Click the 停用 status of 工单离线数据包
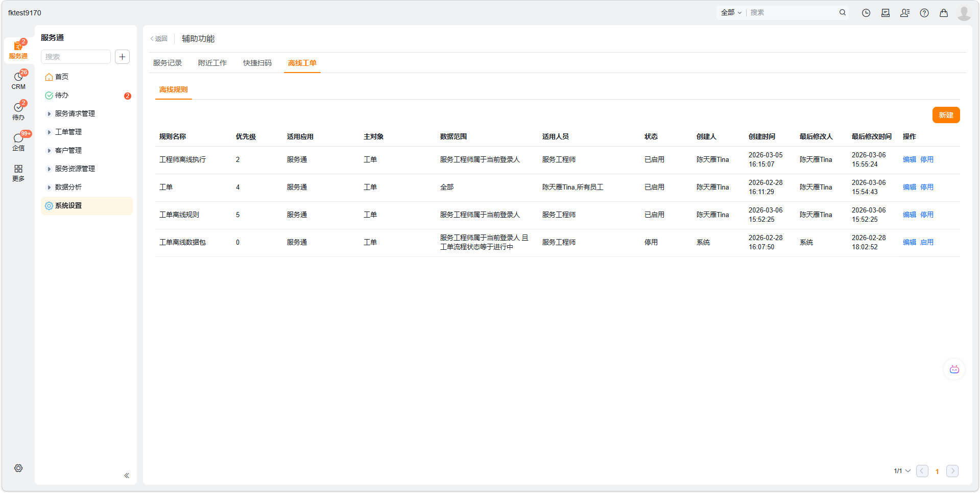 651,242
